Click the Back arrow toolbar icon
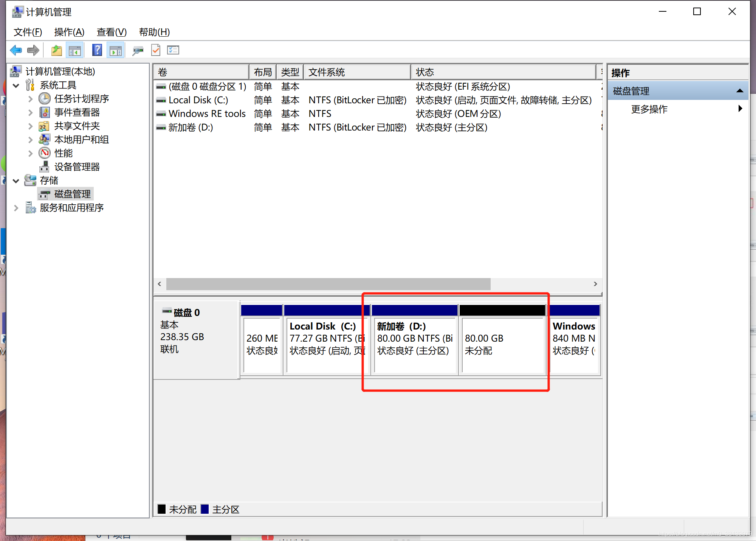Viewport: 756px width, 541px height. (16, 50)
